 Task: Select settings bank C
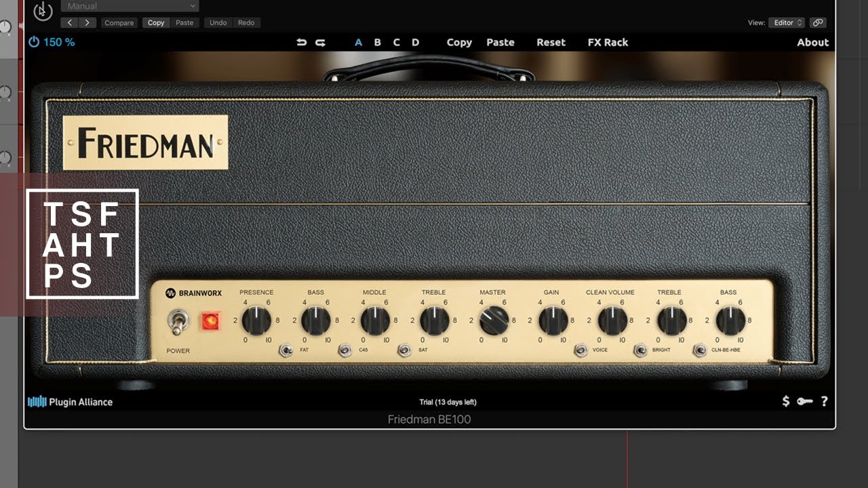point(397,42)
